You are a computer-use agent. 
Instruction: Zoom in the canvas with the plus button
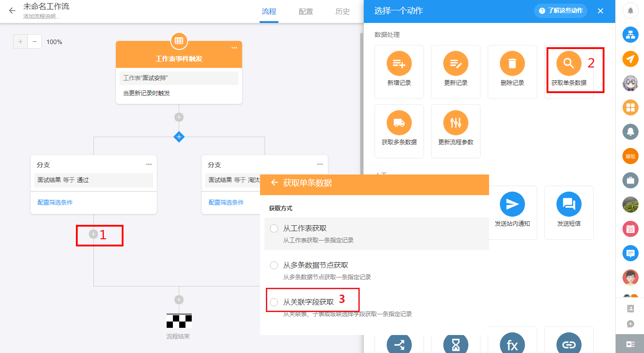pyautogui.click(x=20, y=42)
